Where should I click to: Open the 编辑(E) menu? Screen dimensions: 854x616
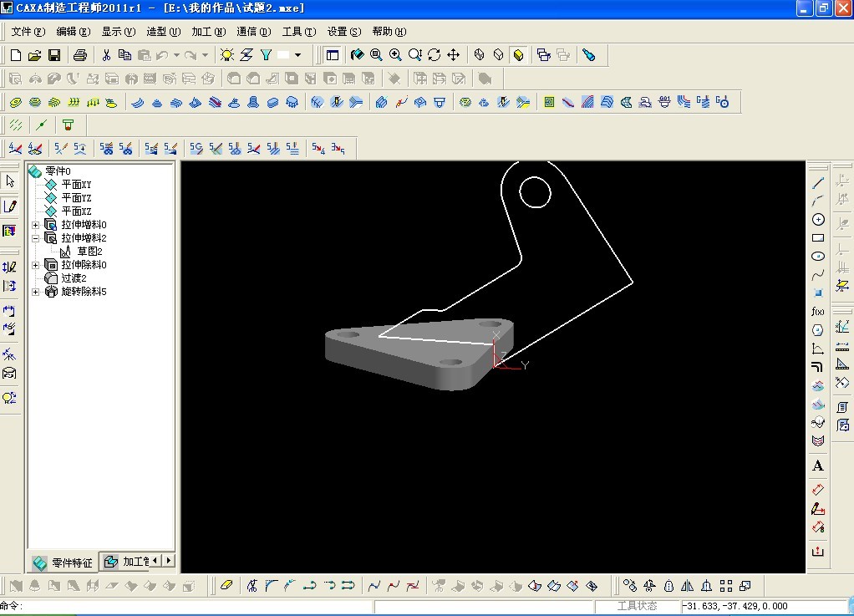[74, 32]
